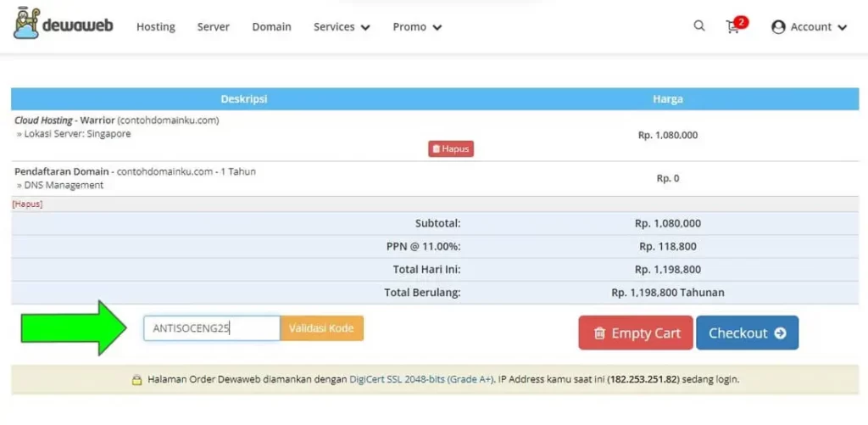
Task: Click the PPN @ 11.00% label
Action: [x=424, y=247]
